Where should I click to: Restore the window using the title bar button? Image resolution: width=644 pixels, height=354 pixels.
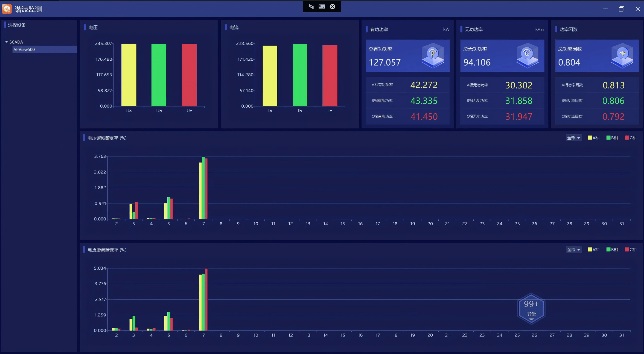click(621, 9)
